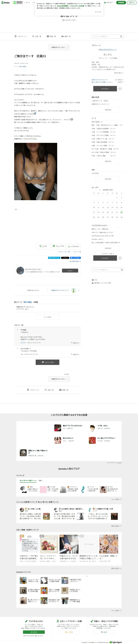Open 画像一覧 in bottom navigation
The height and width of the screenshot is (644, 138).
(x=64, y=390)
